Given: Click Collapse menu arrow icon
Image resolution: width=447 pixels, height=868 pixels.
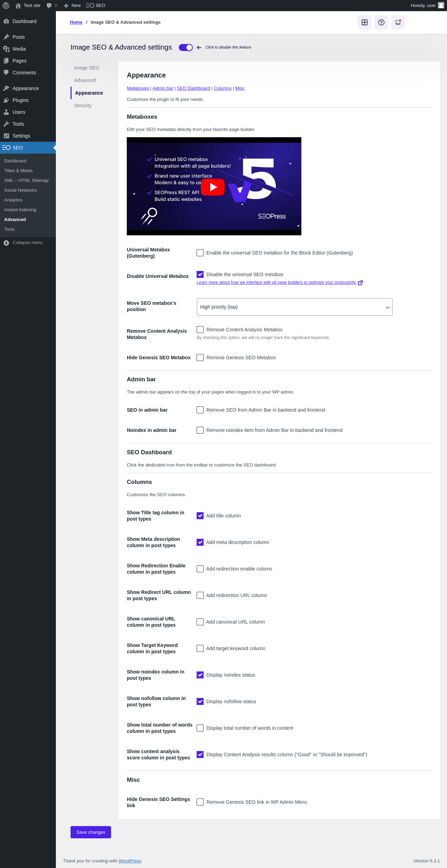Looking at the screenshot, I should pyautogui.click(x=6, y=243).
